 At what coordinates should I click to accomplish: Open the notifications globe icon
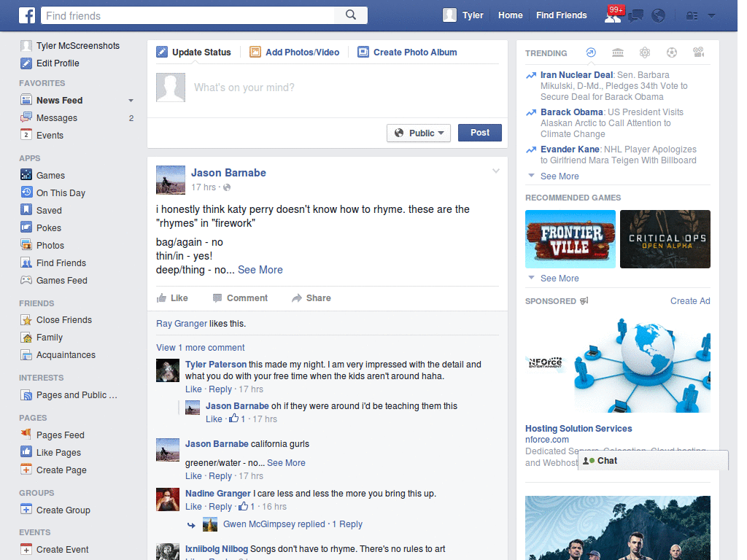[x=658, y=16]
